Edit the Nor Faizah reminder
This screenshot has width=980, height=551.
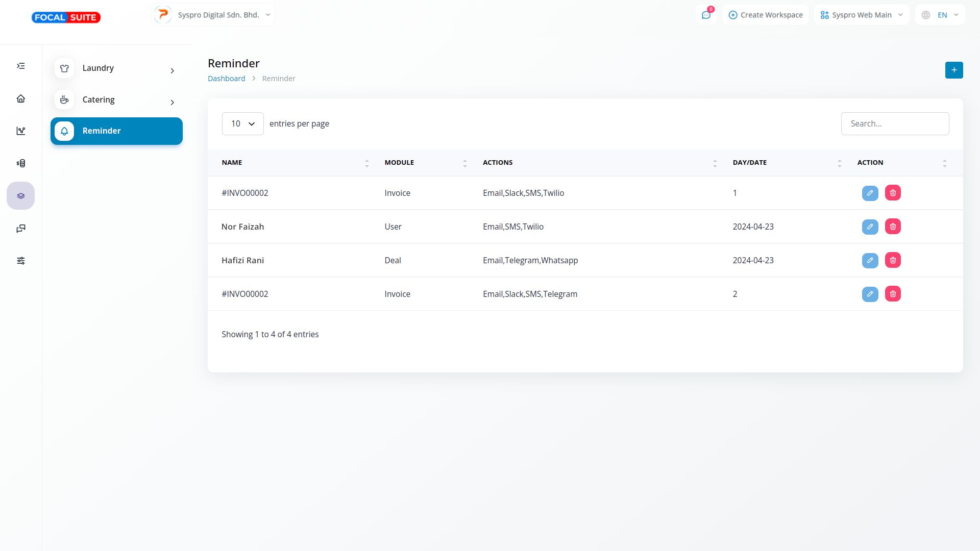tap(870, 227)
